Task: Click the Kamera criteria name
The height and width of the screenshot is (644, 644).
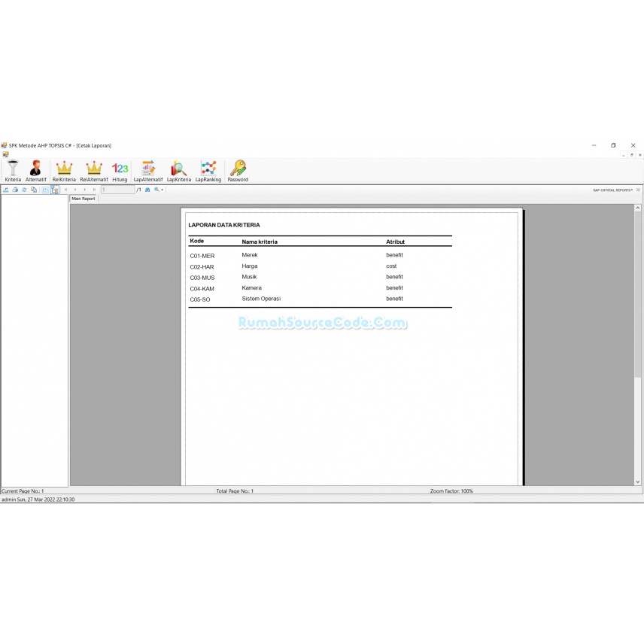Action: tap(251, 288)
